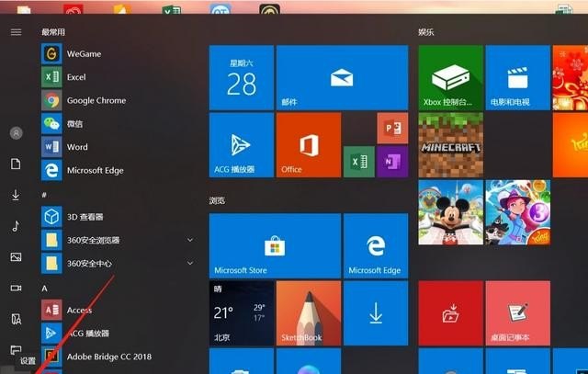Open the Beijing weather tile
The width and height of the screenshot is (588, 374).
point(242,312)
